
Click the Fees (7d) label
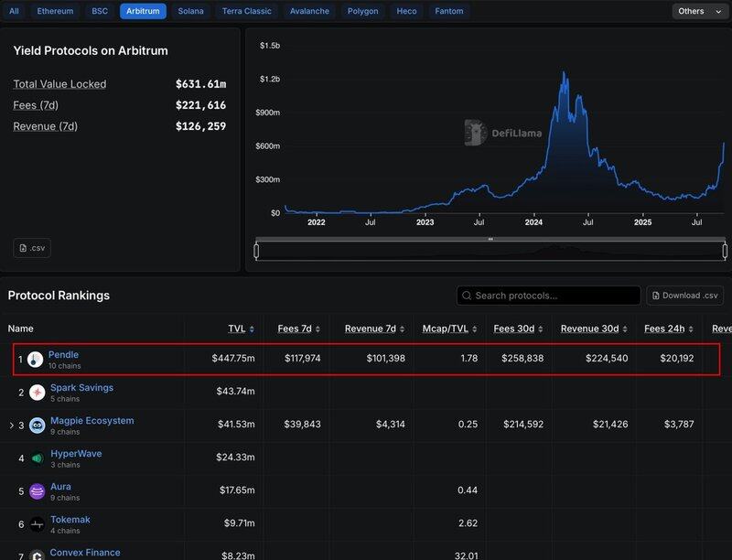[36, 105]
